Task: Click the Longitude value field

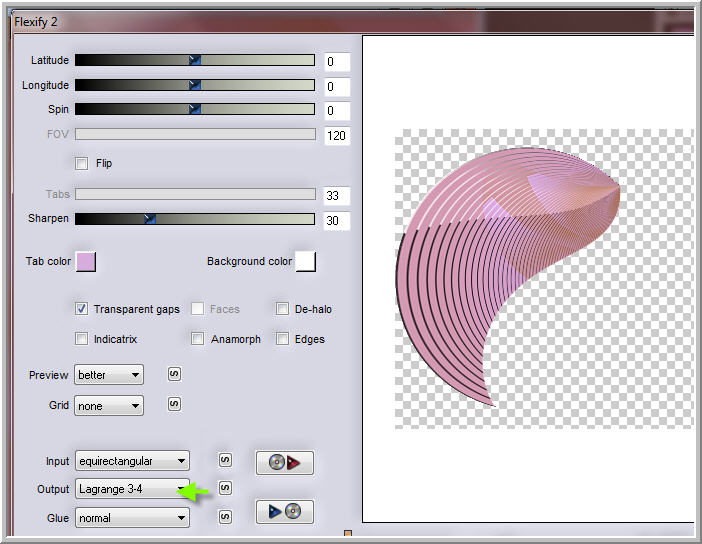Action: 337,86
